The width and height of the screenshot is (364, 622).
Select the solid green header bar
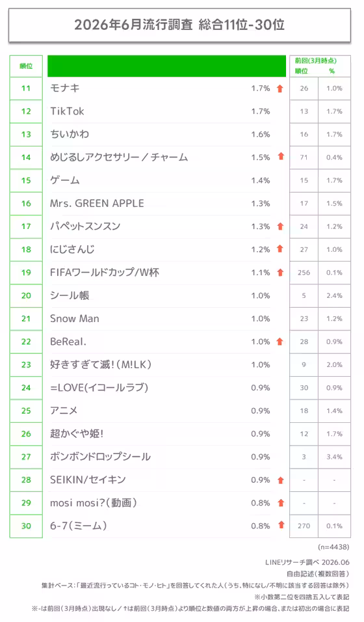point(166,66)
